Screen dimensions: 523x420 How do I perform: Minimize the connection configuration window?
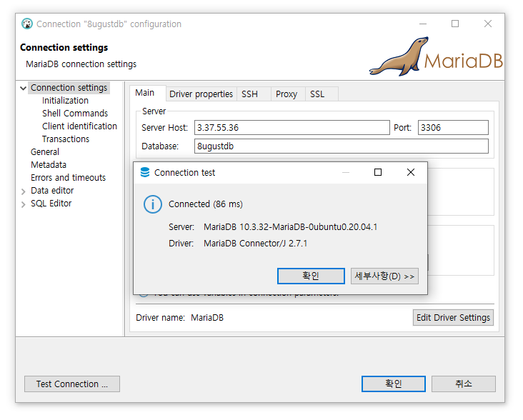423,24
